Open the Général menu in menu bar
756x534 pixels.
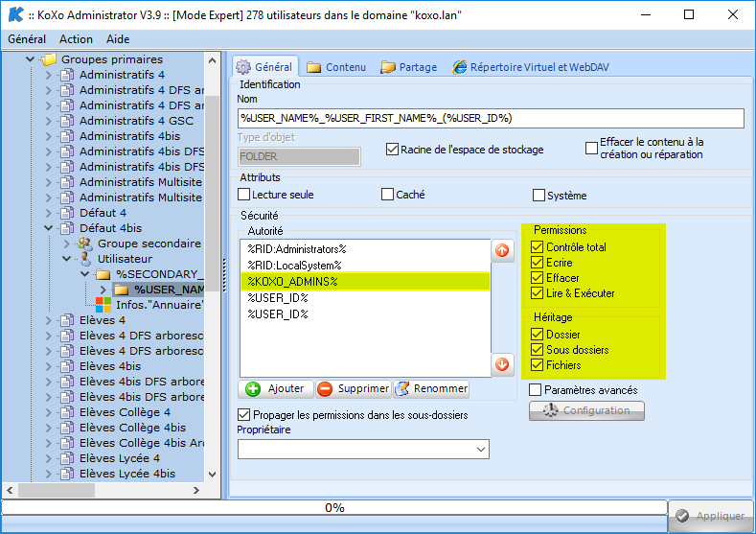tap(27, 39)
